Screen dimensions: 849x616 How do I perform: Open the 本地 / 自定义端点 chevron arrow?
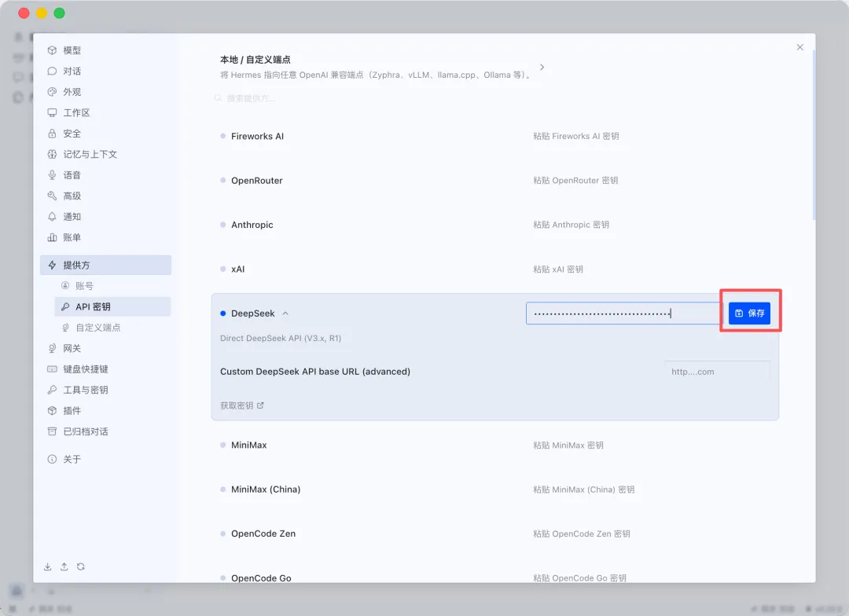point(542,67)
